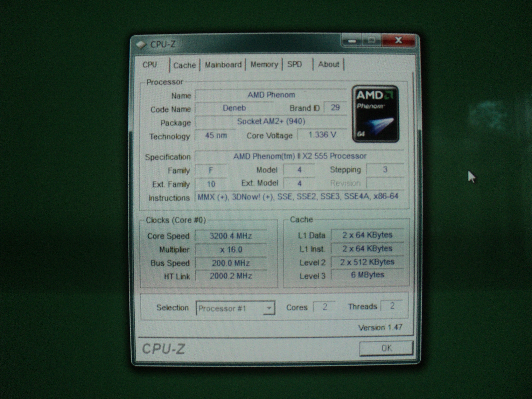Viewport: 532px width, 399px height.
Task: Click the CPU-Z title bar icon
Action: [x=141, y=44]
